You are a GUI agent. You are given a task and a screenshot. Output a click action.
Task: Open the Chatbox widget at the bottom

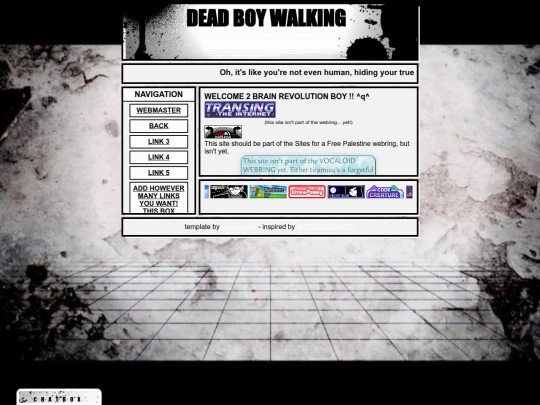click(x=59, y=397)
